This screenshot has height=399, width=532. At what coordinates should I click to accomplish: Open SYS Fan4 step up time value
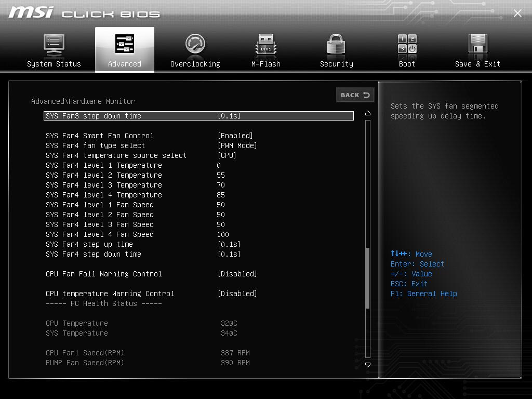(229, 244)
